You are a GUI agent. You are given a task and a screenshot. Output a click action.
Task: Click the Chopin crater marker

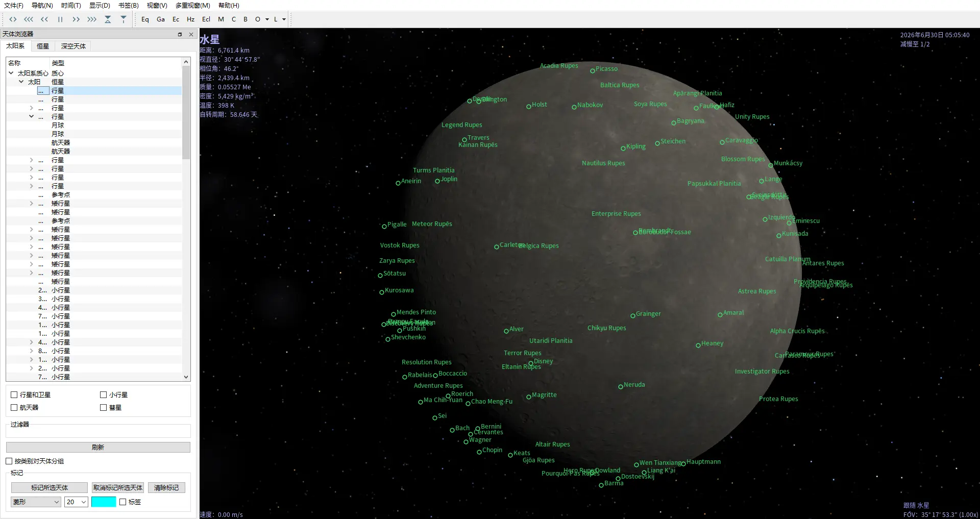tap(479, 452)
